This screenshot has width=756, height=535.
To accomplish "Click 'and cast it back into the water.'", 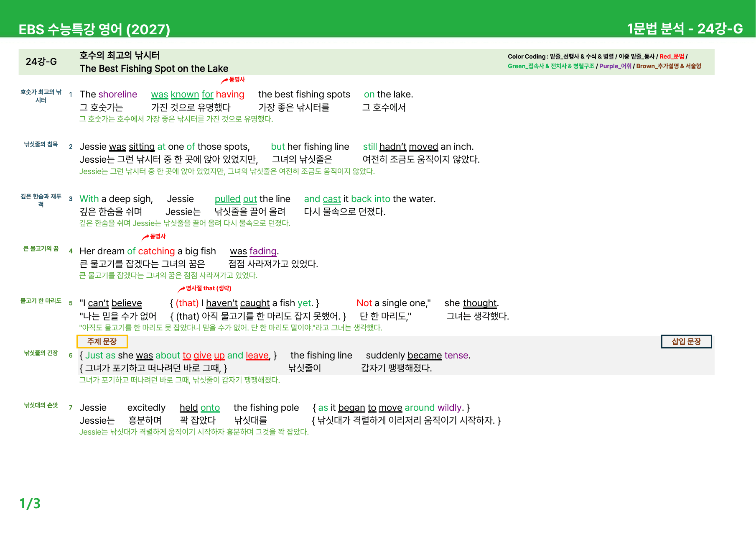I will point(370,199).
